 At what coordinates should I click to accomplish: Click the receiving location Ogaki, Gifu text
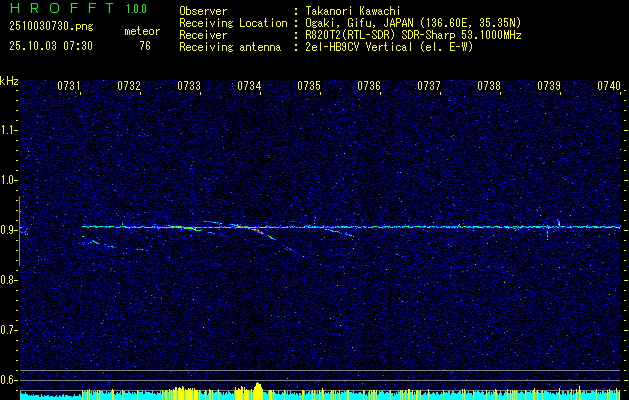coord(413,23)
